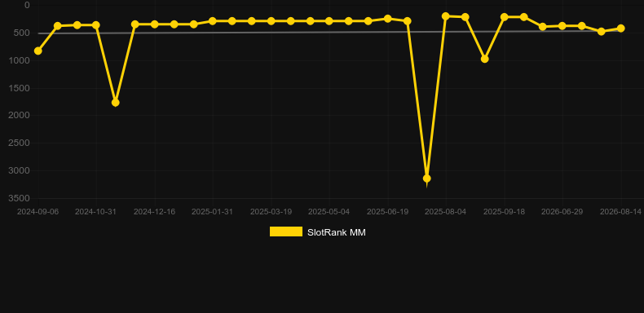Select the data point above 2026-06-29
644x313 pixels.
click(x=562, y=26)
